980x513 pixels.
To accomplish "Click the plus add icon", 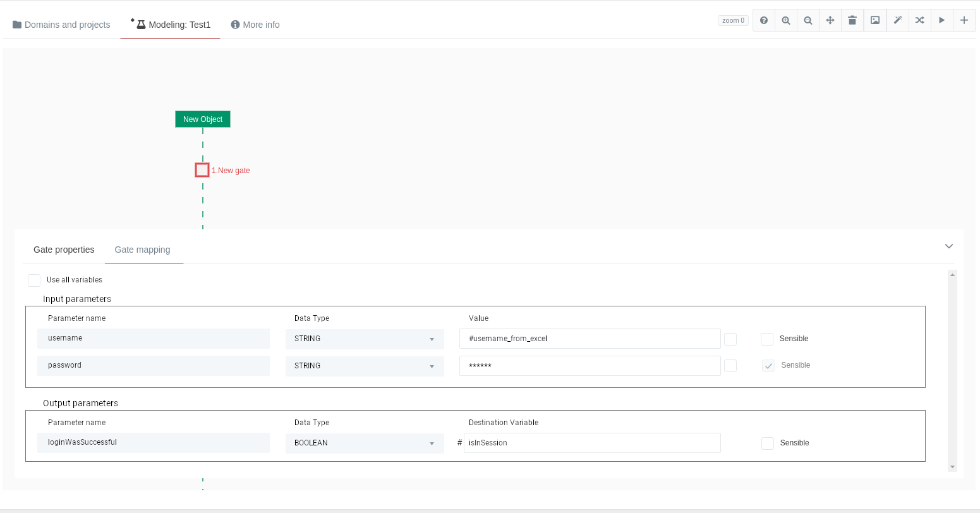I will pos(964,20).
